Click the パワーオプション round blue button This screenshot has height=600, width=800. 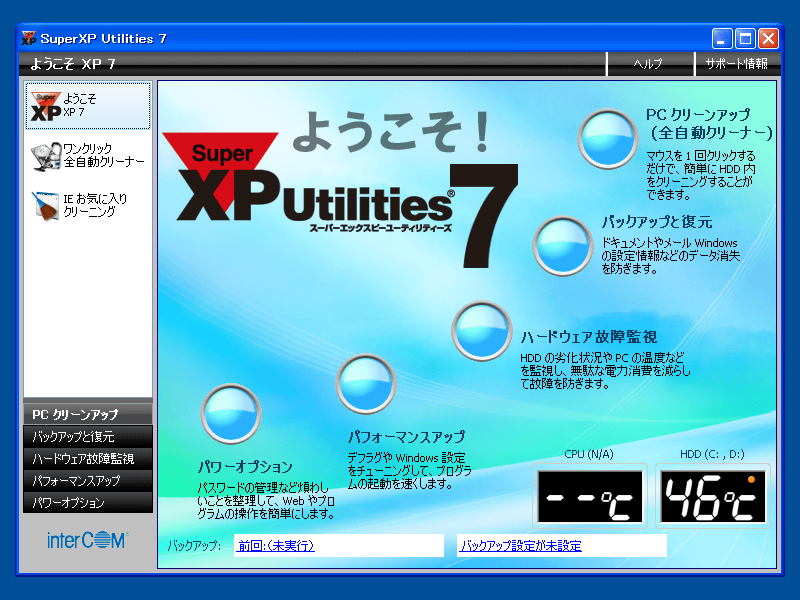(x=231, y=414)
